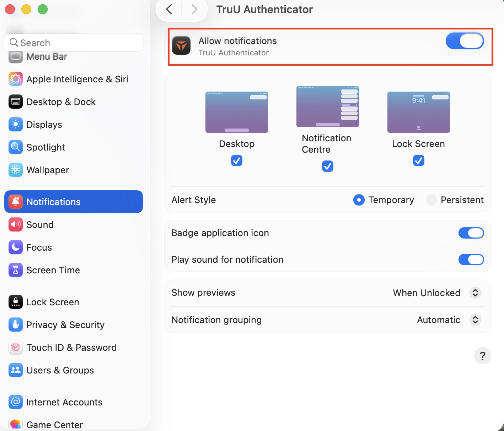Click the Play sound for notification label
Viewport: 504px width, 431px height.
coord(227,260)
